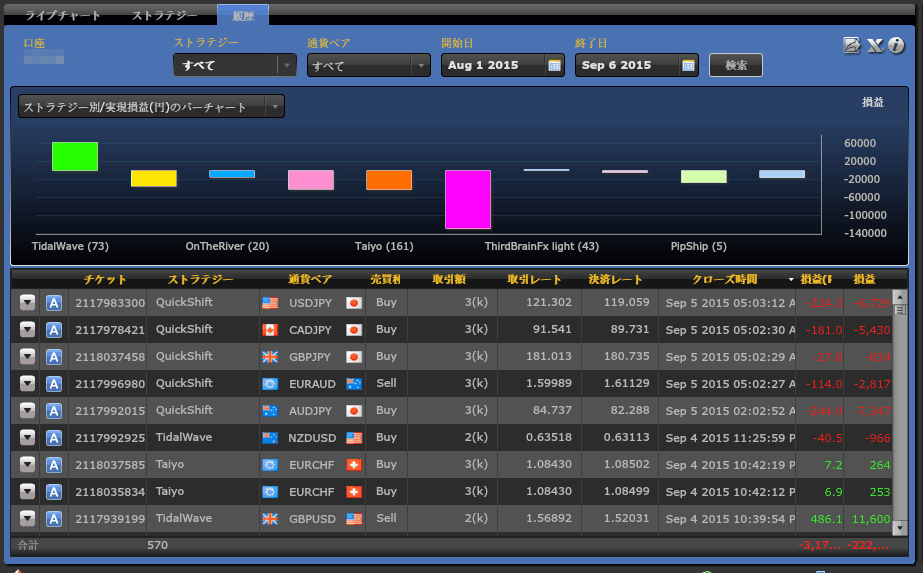Sort by 通貨ペア column header
Screen dimensions: 923x573
tap(310, 279)
